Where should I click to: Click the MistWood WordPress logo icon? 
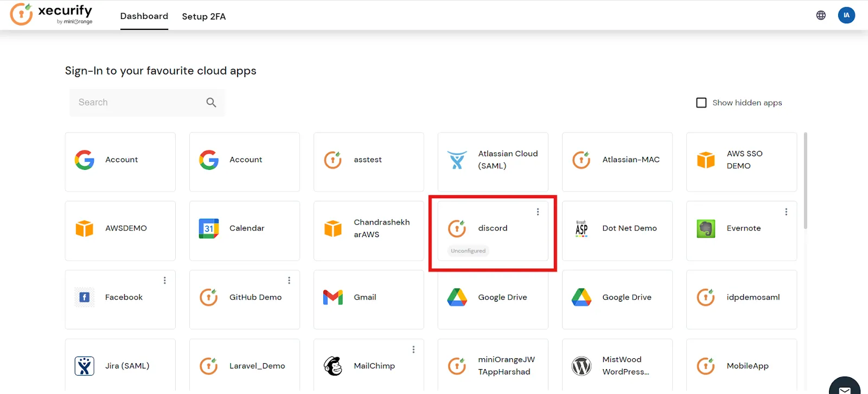(x=582, y=366)
